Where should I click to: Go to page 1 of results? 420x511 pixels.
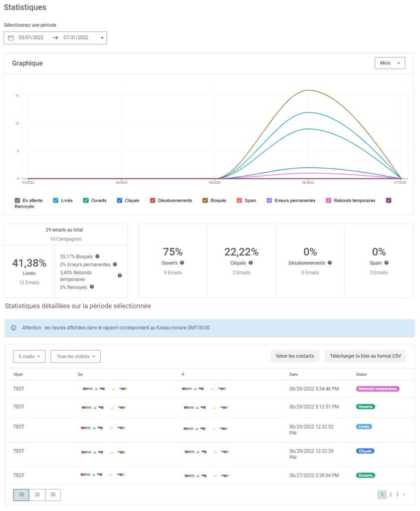pos(382,495)
